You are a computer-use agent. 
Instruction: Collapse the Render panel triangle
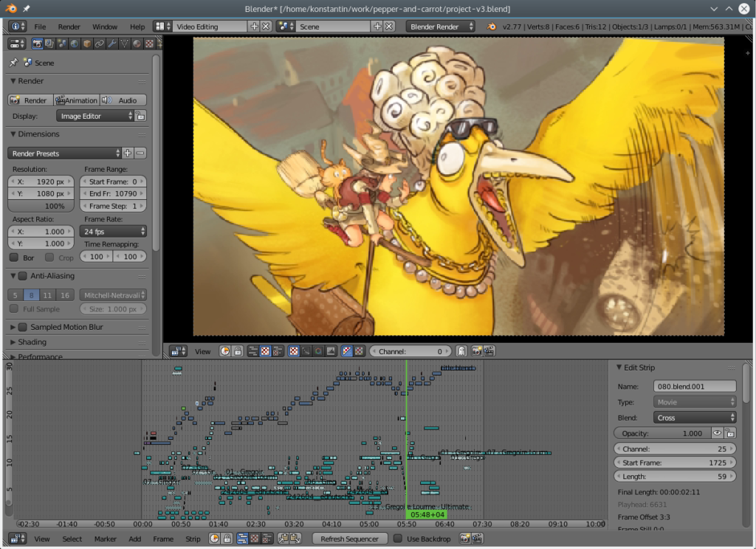pos(13,81)
